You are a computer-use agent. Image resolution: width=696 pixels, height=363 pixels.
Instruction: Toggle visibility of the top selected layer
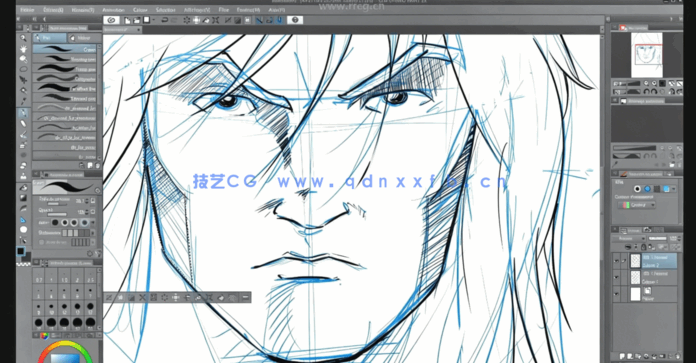[616, 260]
